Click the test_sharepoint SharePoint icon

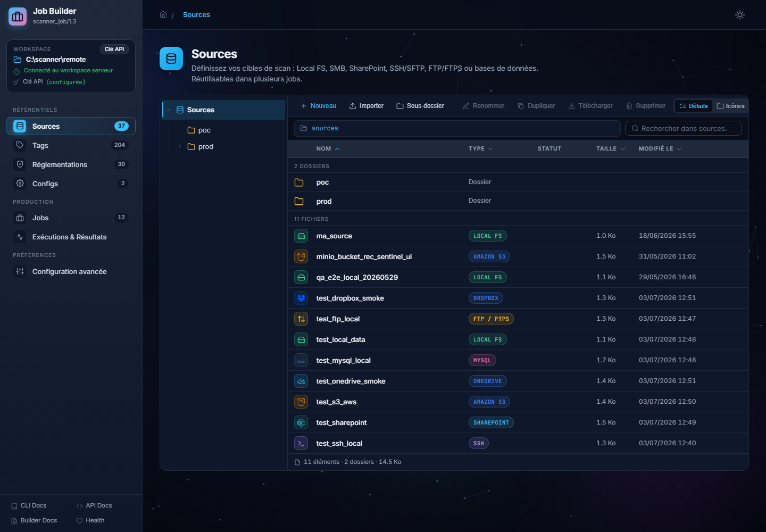(x=301, y=422)
